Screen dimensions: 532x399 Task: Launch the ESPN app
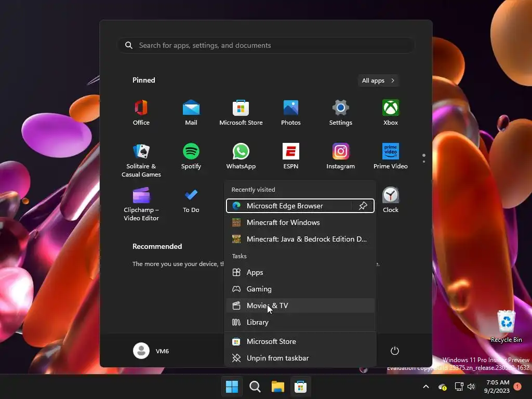tap(291, 156)
